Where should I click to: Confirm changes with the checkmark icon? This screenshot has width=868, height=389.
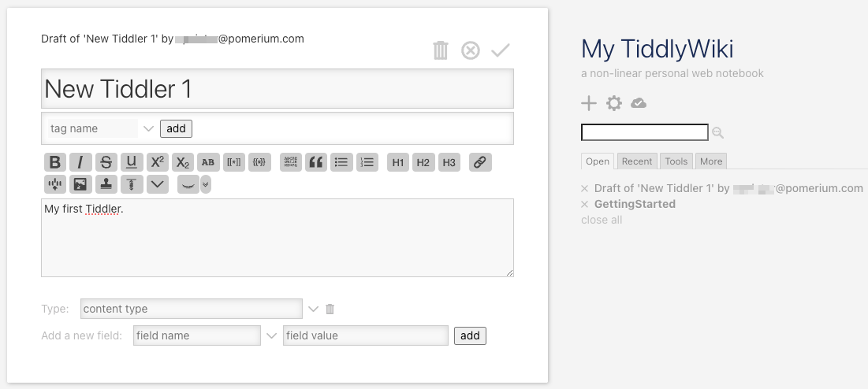(x=501, y=50)
